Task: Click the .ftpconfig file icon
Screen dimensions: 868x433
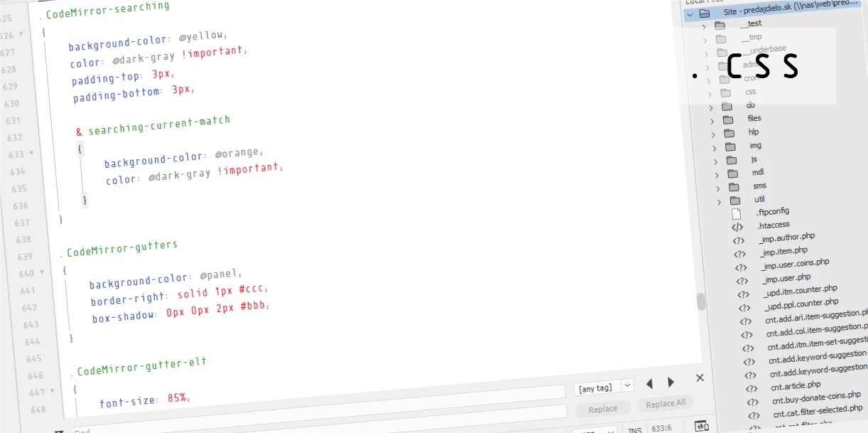Action: click(x=737, y=213)
